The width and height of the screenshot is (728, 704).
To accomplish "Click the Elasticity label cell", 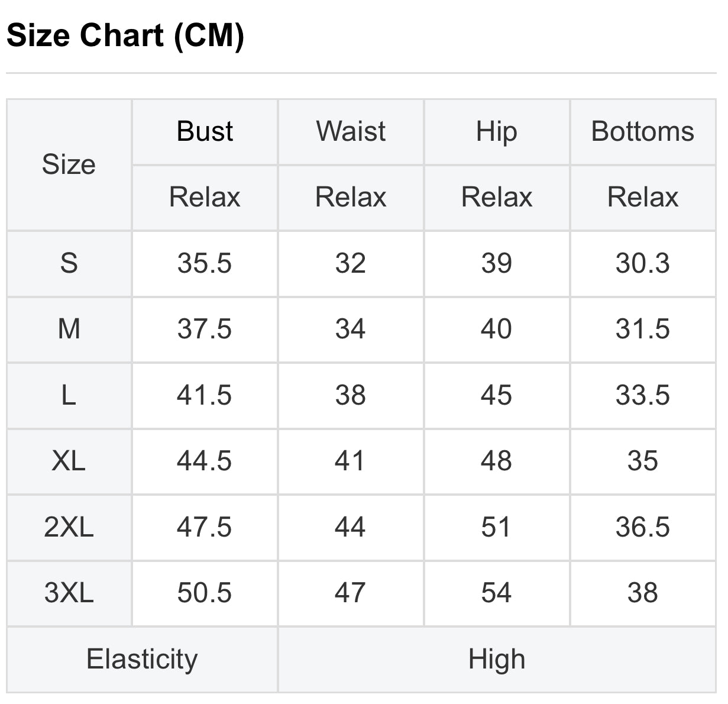I will [x=142, y=659].
